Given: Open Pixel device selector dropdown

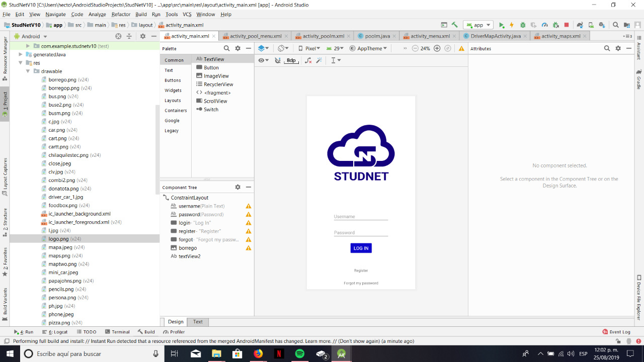Looking at the screenshot, I should tap(309, 48).
